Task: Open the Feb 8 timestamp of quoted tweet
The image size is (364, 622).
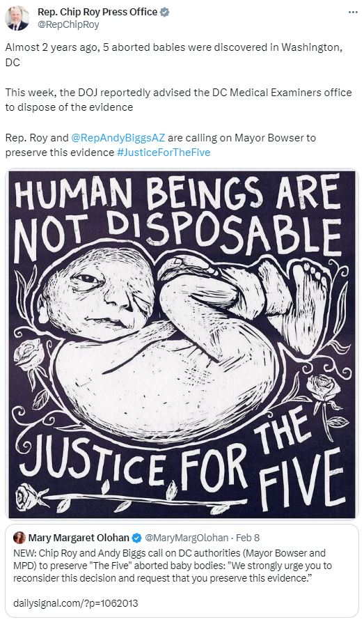Action: [x=248, y=538]
